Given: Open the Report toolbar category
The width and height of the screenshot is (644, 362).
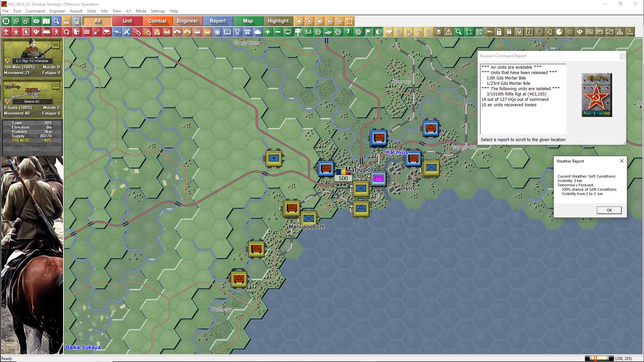Looking at the screenshot, I should point(218,21).
